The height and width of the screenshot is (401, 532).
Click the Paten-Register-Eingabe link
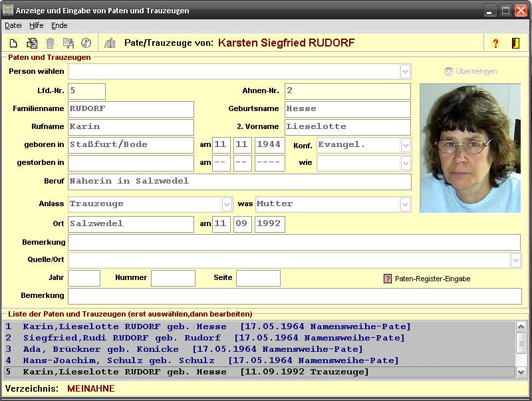(432, 279)
